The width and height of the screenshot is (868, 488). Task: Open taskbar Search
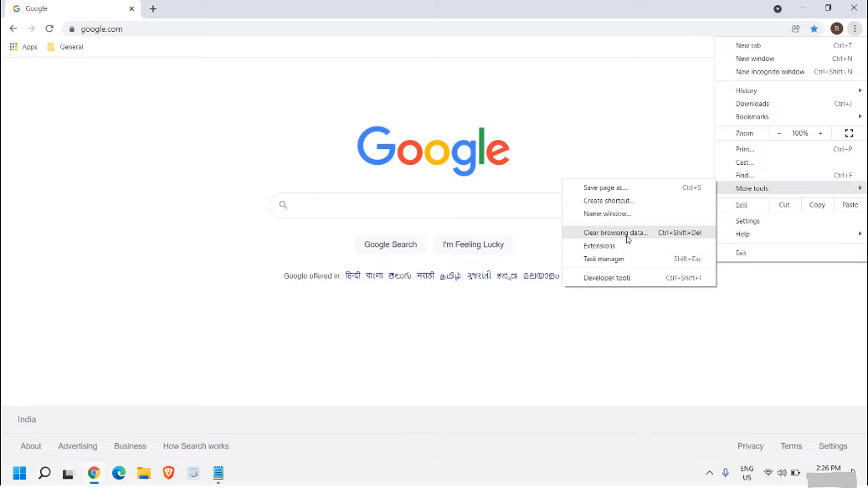pyautogui.click(x=44, y=473)
